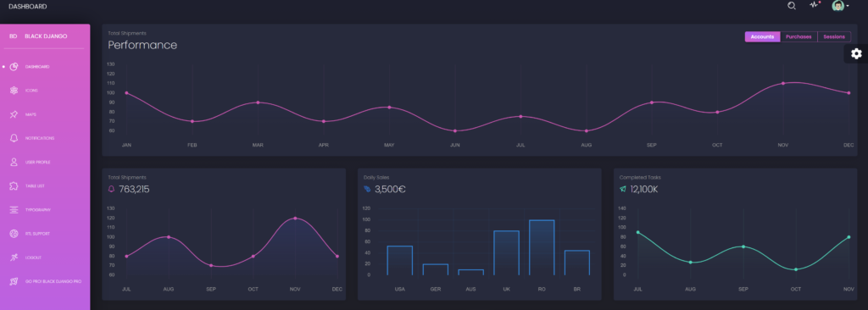
Task: Click the Go Pro rocket icon
Action: tap(14, 281)
